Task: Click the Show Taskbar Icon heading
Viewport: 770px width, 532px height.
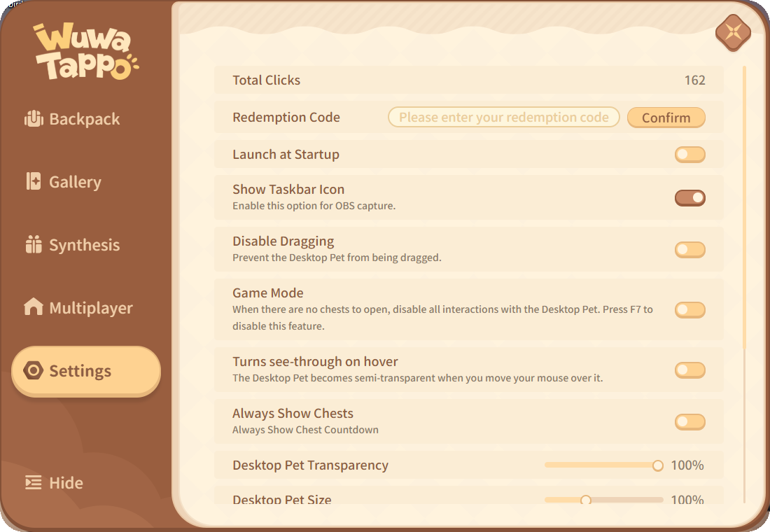Action: [x=288, y=189]
